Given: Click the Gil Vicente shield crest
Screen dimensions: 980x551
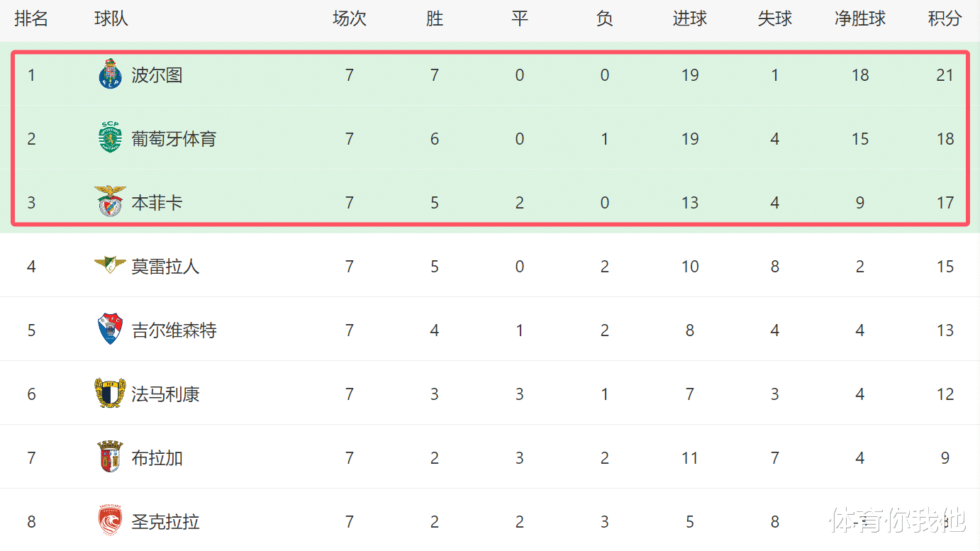Looking at the screenshot, I should coord(110,330).
